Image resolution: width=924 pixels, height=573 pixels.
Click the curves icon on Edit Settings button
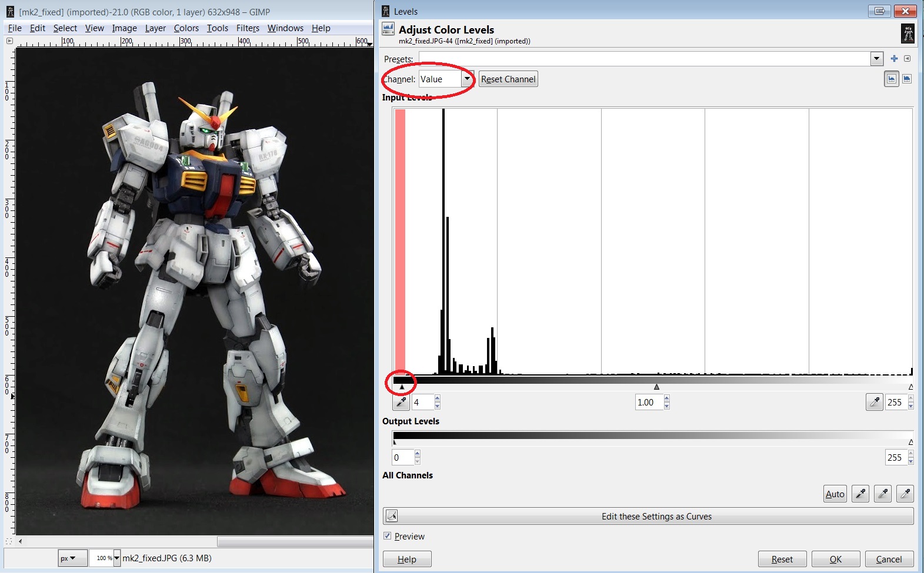[x=392, y=516]
